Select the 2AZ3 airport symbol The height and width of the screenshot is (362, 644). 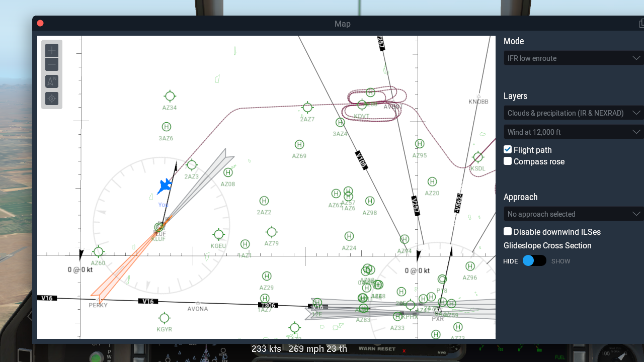pos(192,165)
